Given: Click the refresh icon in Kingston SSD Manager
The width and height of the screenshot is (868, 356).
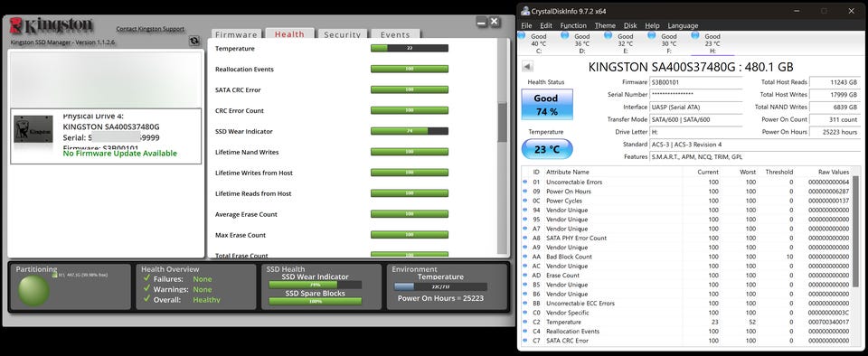Looking at the screenshot, I should pos(194,41).
